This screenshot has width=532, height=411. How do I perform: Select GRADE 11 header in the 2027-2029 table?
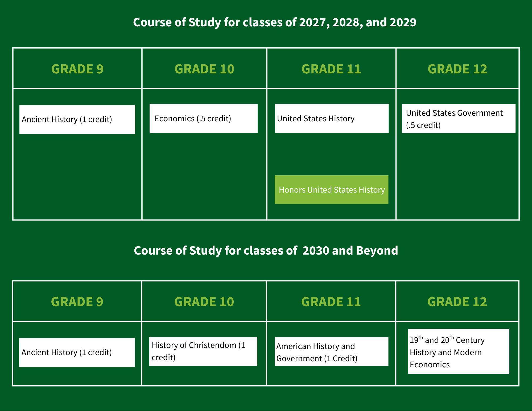pyautogui.click(x=331, y=69)
